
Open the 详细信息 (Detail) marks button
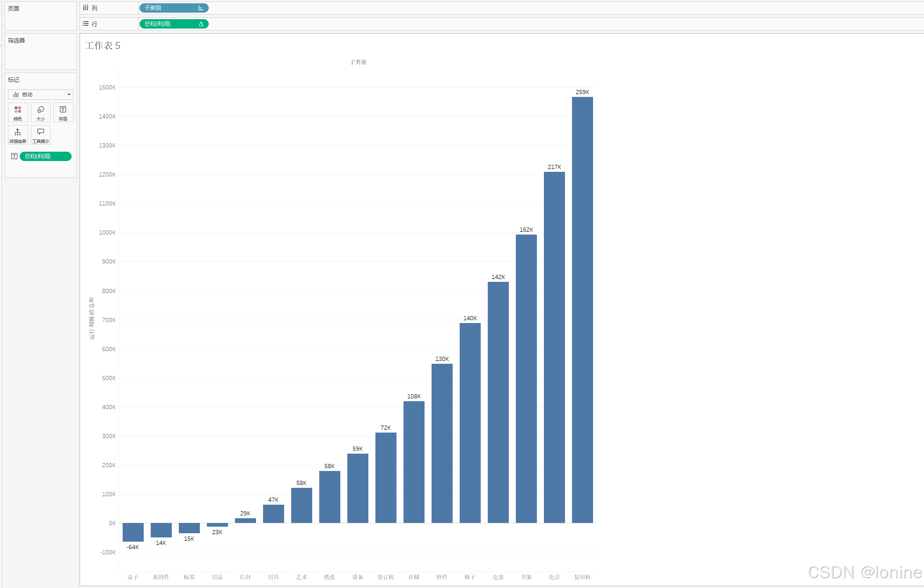[18, 135]
